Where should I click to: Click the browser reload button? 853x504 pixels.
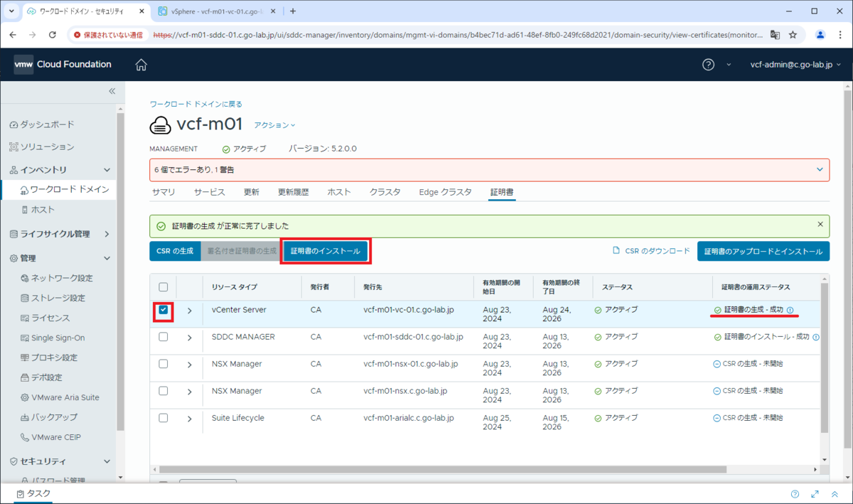click(x=53, y=34)
